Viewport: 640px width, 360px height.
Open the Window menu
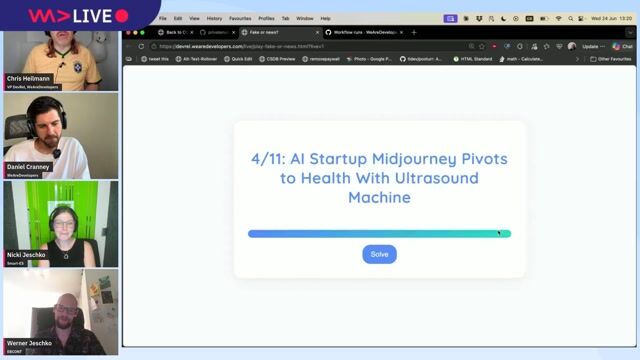pyautogui.click(x=304, y=18)
